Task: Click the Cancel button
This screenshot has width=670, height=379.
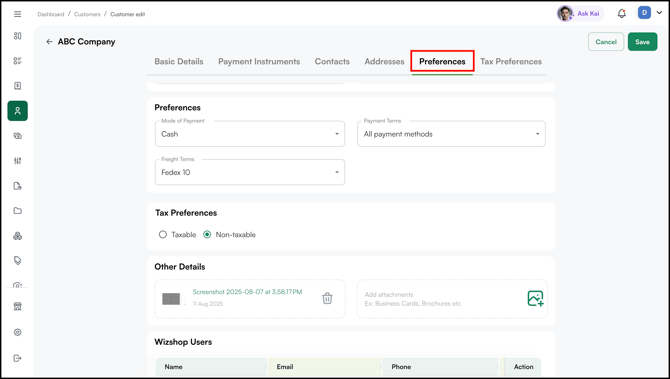Action: tap(606, 42)
